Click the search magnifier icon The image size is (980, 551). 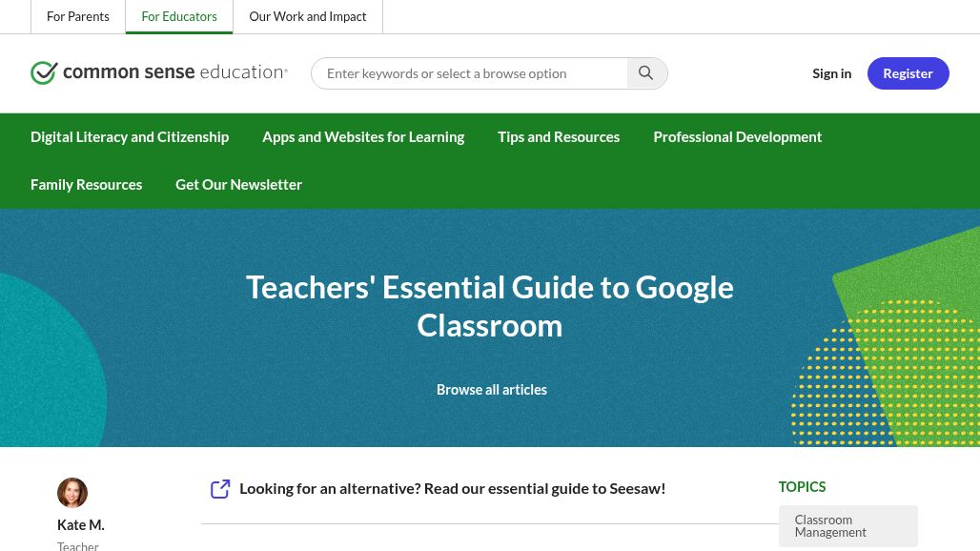coord(646,73)
